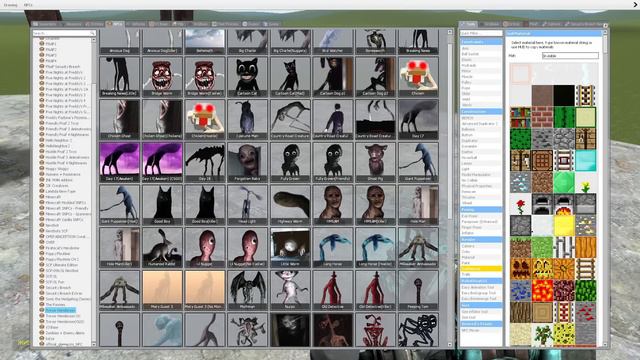640x360 pixels.
Task: Click the NPC grid scrollbar down arrow
Action: click(450, 344)
